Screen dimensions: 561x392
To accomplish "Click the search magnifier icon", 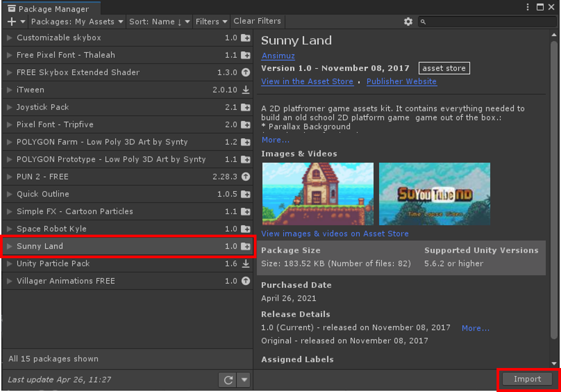I will pyautogui.click(x=423, y=21).
